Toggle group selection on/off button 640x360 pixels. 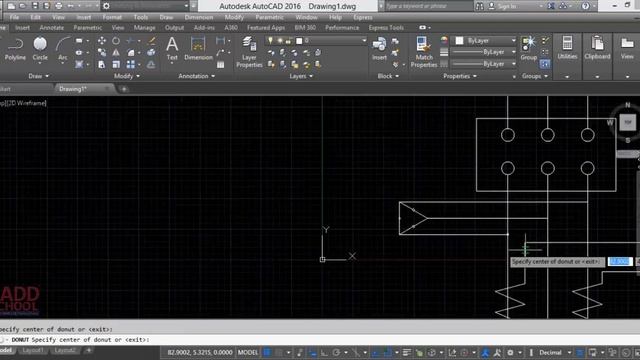(x=545, y=64)
